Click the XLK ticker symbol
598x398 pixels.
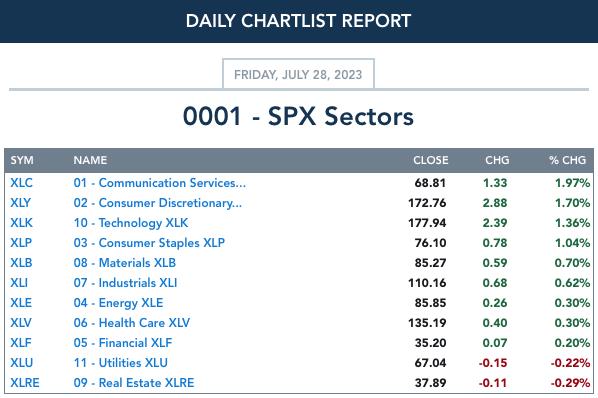[21, 223]
